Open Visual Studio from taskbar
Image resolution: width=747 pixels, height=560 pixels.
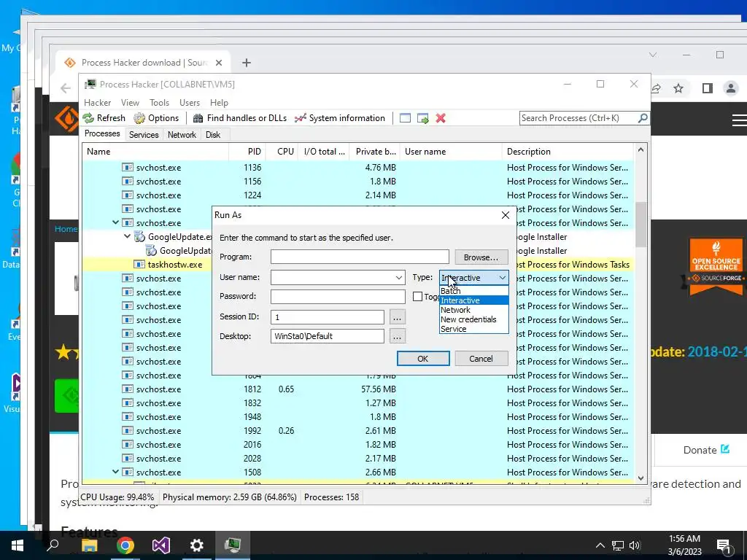(x=161, y=545)
